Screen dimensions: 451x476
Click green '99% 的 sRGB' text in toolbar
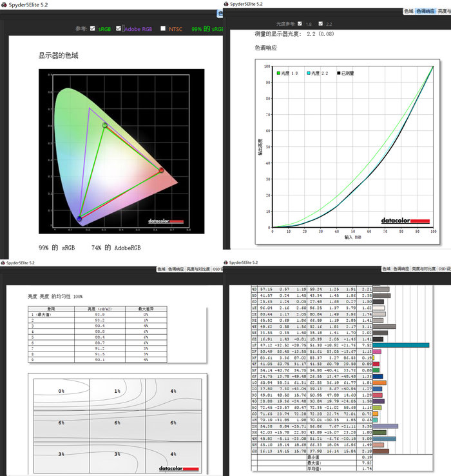point(207,29)
